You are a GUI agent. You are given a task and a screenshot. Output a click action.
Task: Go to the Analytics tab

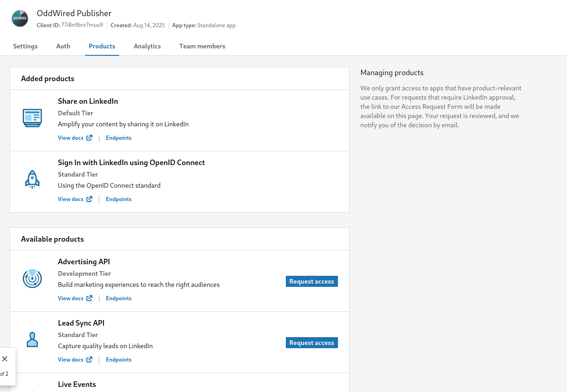pyautogui.click(x=147, y=46)
